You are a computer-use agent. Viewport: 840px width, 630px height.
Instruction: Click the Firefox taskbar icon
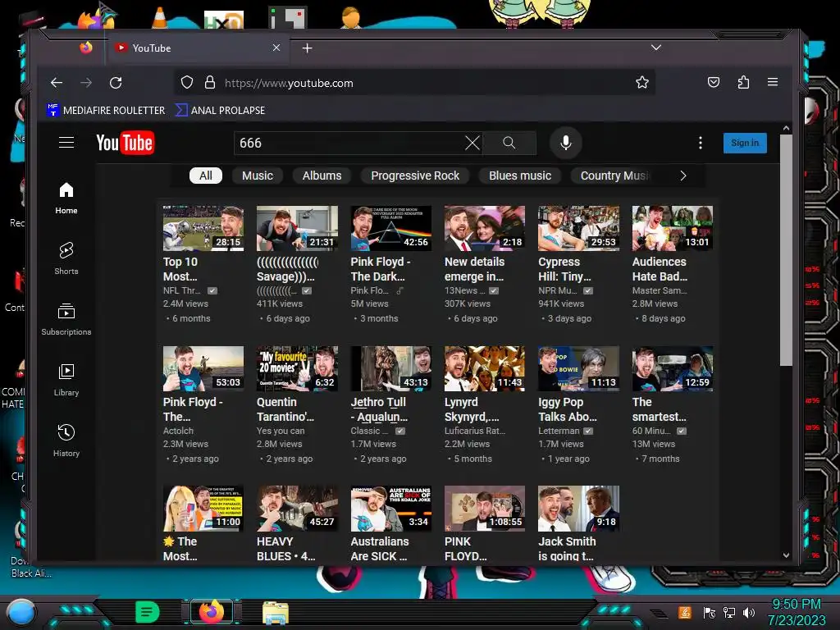tap(212, 612)
